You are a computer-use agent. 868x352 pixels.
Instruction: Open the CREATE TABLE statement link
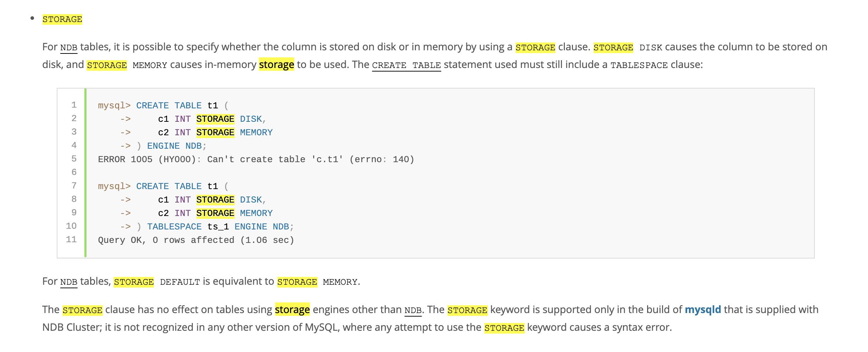[x=406, y=65]
